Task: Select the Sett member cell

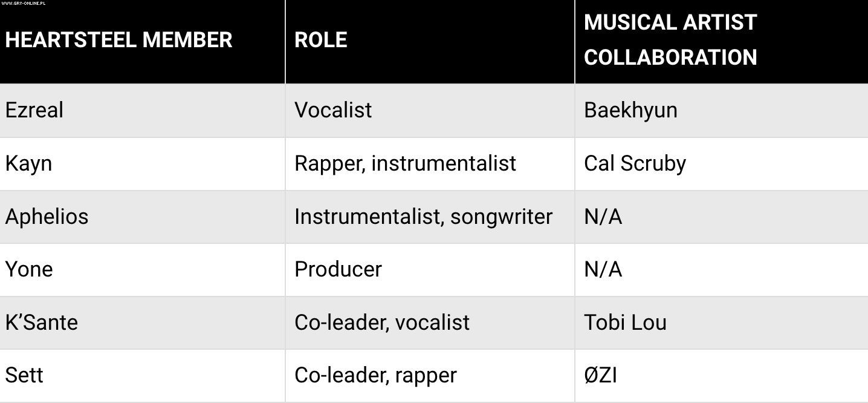Action: [x=24, y=375]
